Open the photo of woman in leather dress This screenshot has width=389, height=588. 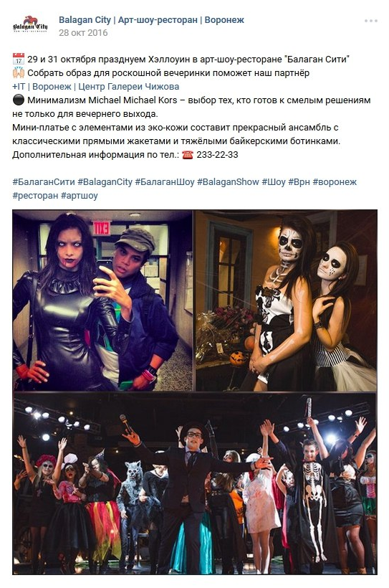tap(102, 300)
